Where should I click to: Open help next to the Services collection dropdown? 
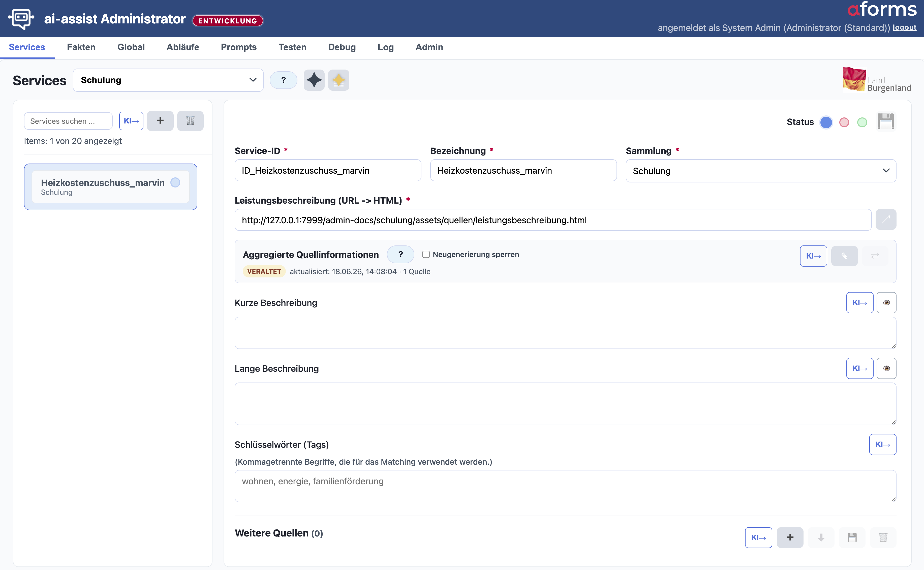[x=284, y=80]
